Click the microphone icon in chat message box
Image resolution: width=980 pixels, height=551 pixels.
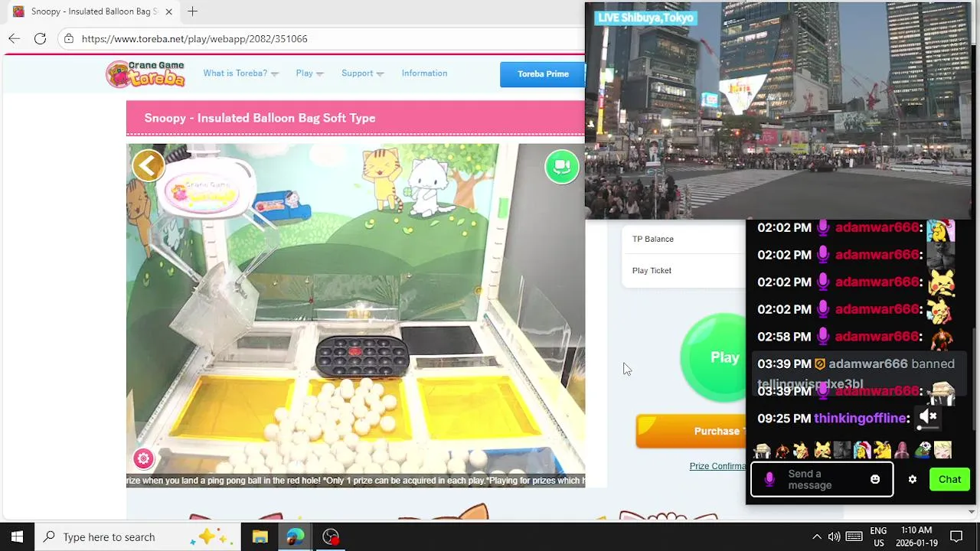click(769, 480)
